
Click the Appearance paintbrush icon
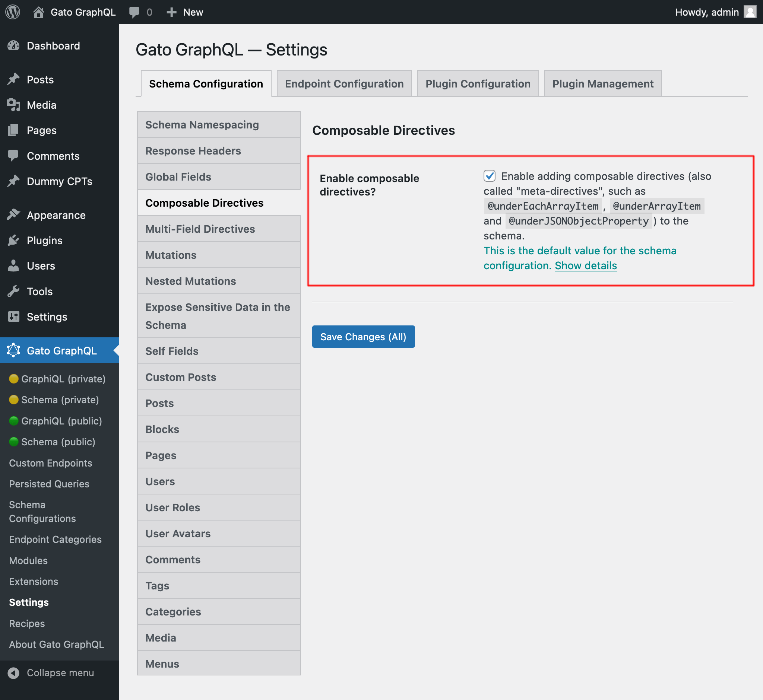14,215
